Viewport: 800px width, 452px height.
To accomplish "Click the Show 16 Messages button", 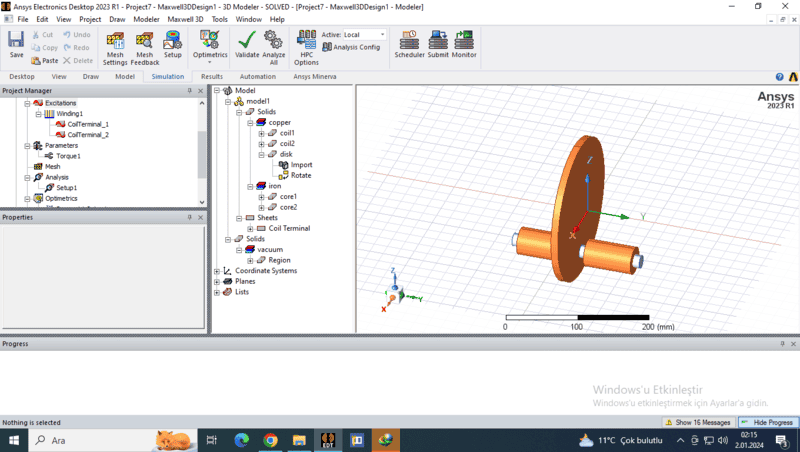I will [702, 423].
